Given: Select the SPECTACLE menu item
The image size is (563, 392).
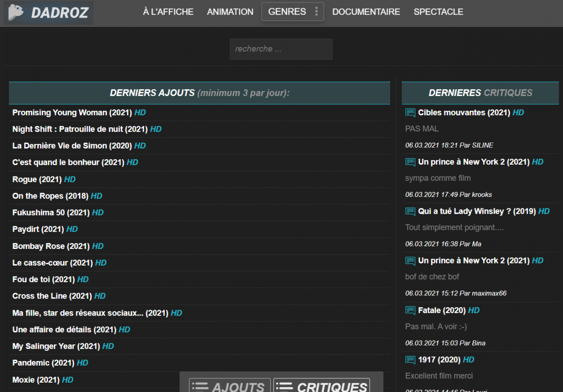Looking at the screenshot, I should (x=438, y=12).
